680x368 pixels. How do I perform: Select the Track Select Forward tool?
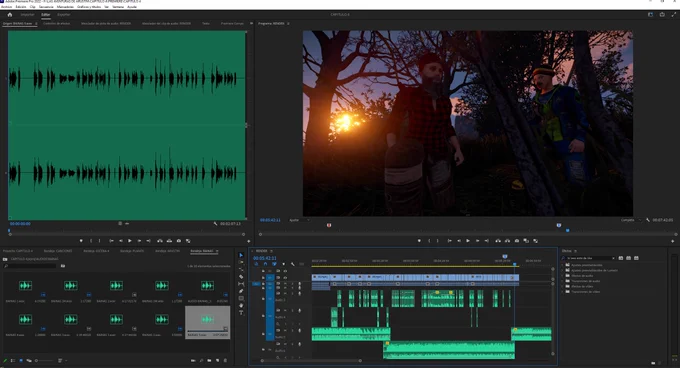241,263
